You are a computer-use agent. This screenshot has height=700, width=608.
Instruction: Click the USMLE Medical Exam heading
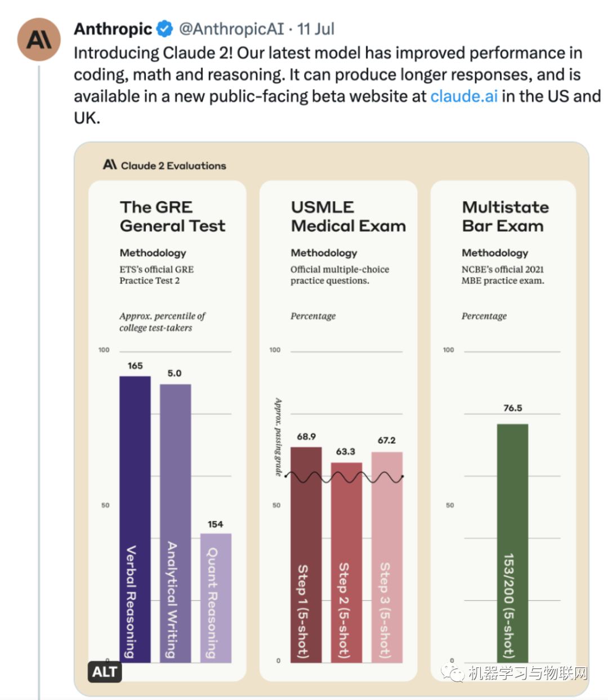pos(348,216)
